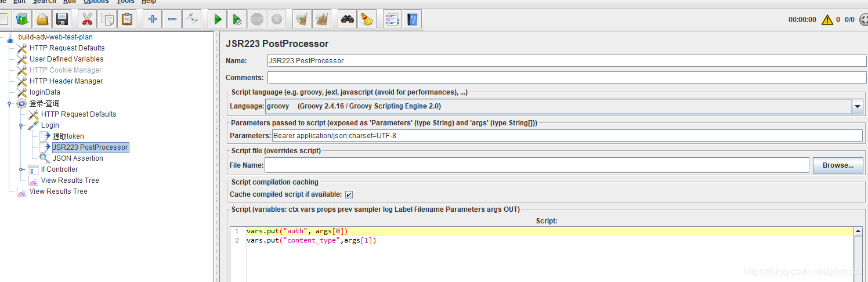The width and height of the screenshot is (868, 282).
Task: Select View Results Tree directly under the test plan
Action: pyautogui.click(x=58, y=191)
